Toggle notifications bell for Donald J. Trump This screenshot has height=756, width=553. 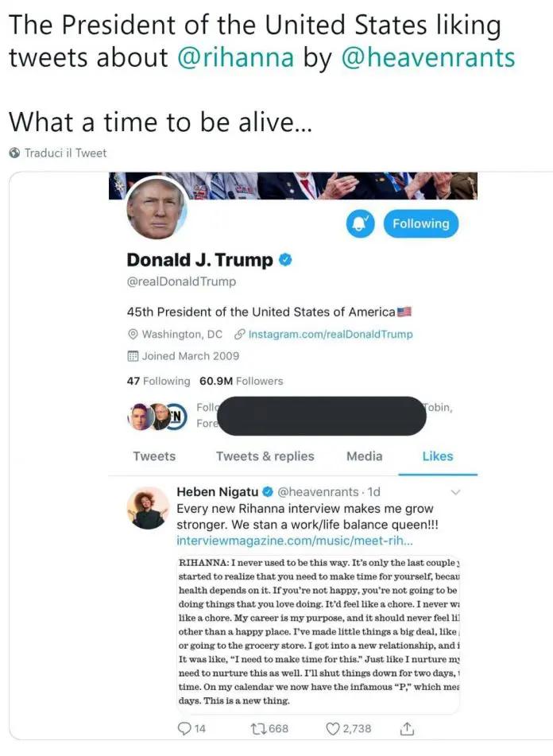(360, 223)
